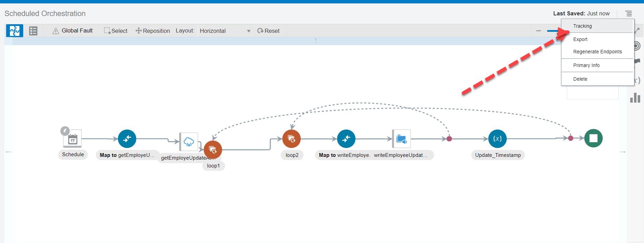Click the green Stop end node
This screenshot has width=644, height=243.
tap(593, 138)
